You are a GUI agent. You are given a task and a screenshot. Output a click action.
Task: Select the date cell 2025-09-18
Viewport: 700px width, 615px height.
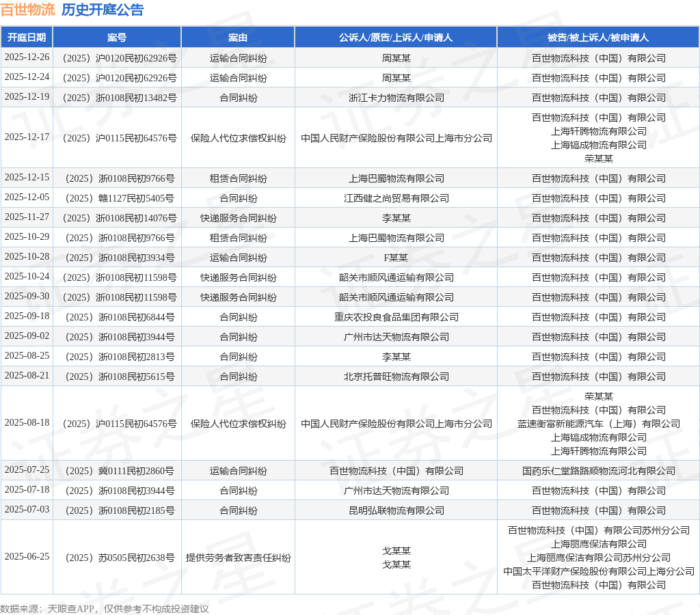click(x=27, y=316)
